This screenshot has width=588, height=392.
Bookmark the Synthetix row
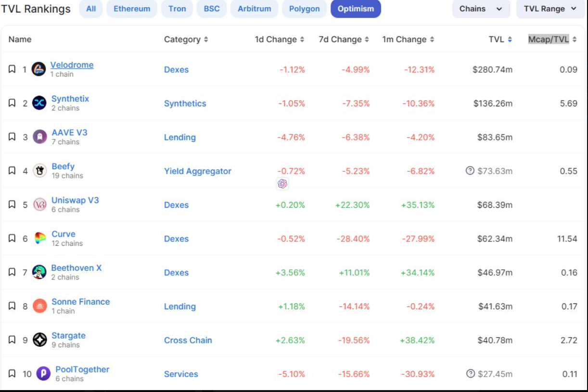point(12,103)
